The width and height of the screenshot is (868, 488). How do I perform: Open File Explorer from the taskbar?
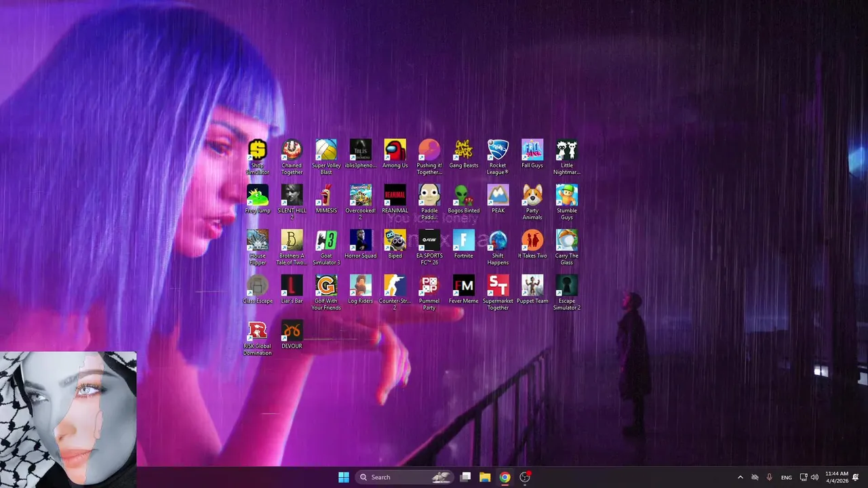[x=485, y=477]
